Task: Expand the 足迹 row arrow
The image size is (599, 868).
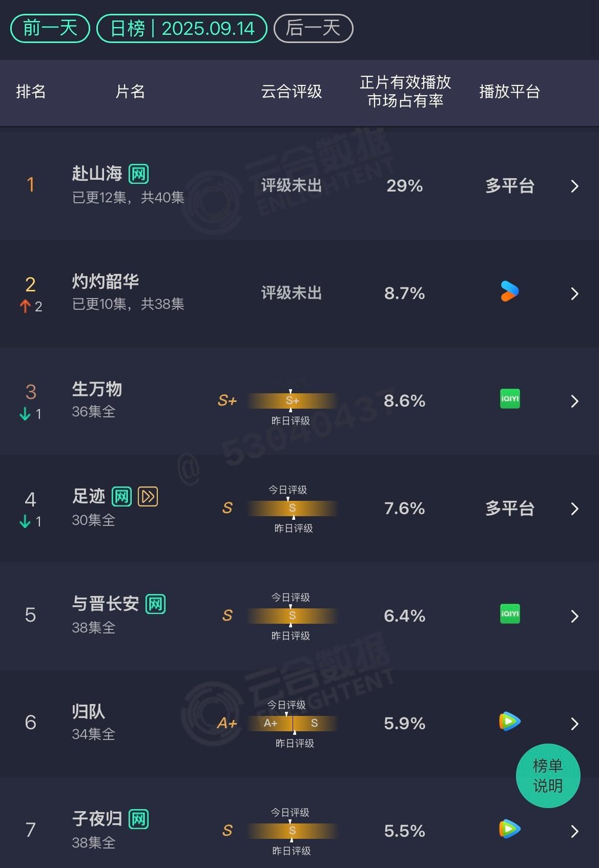Action: point(574,509)
